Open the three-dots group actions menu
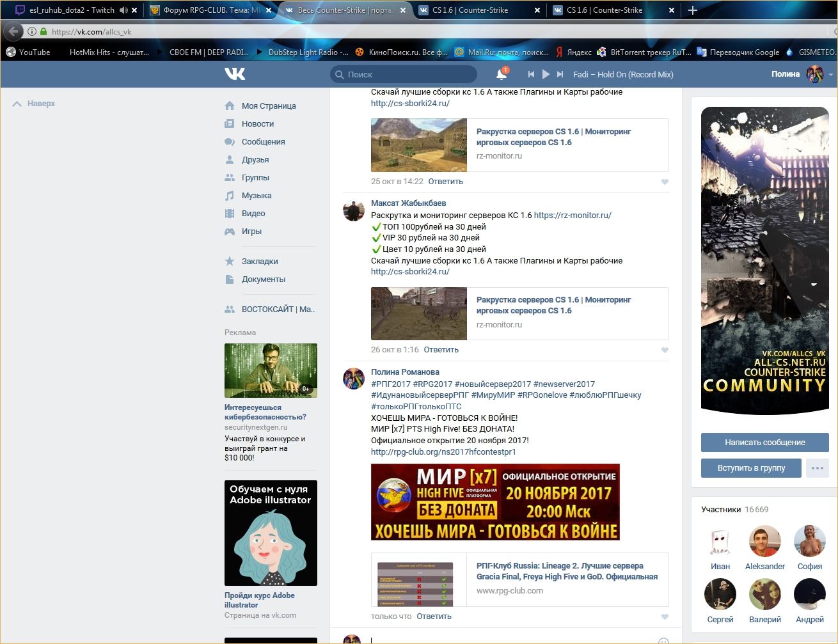The image size is (838, 644). (x=818, y=468)
